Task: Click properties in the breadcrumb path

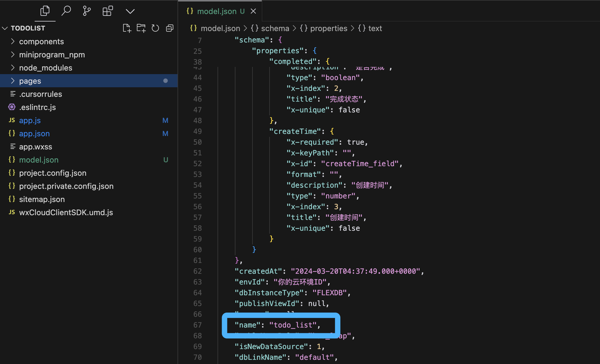Action: click(328, 28)
